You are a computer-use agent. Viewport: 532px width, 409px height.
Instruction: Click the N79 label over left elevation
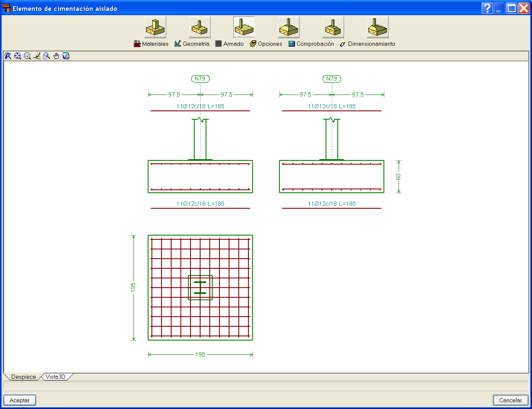(200, 79)
